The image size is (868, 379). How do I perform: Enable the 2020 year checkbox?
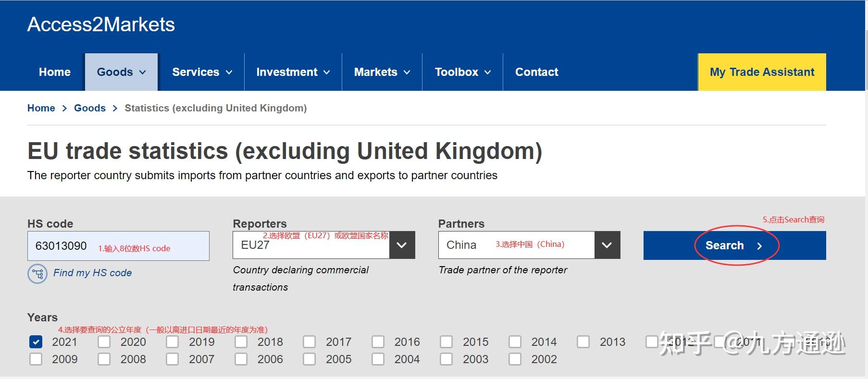[104, 342]
